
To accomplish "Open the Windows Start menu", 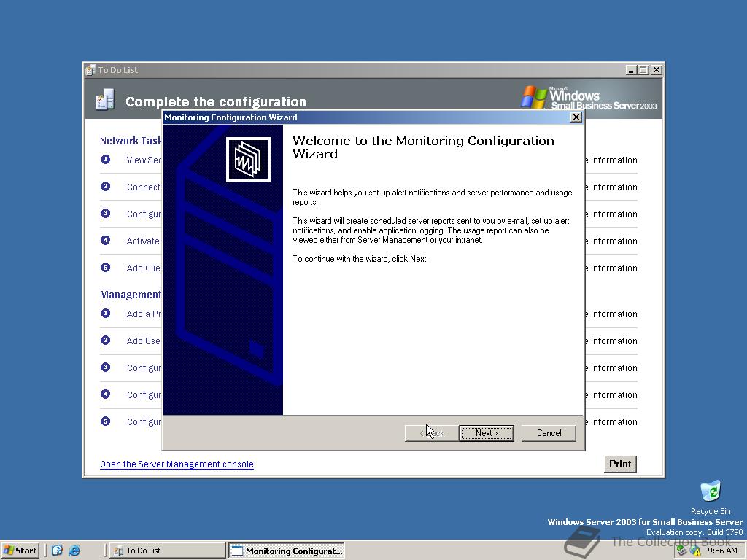I will coord(20,551).
